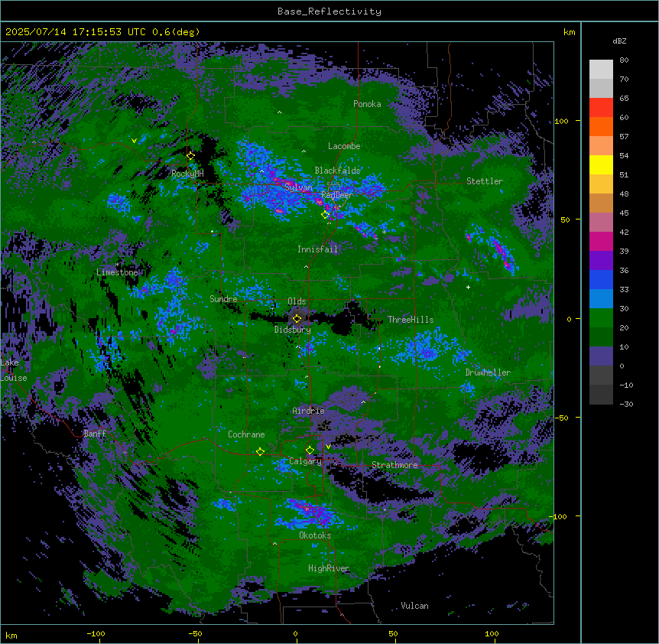Click the 65 value in the dBZ legend
659x644 pixels.
pos(624,98)
